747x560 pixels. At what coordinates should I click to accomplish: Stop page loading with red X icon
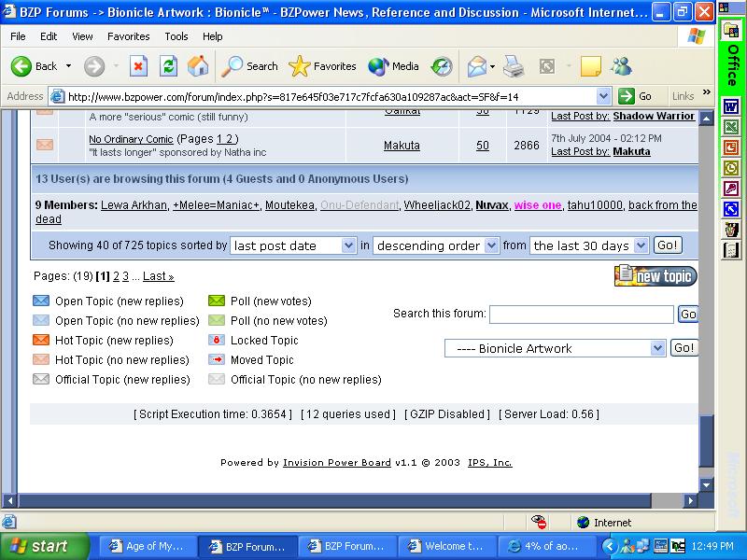pyautogui.click(x=138, y=66)
